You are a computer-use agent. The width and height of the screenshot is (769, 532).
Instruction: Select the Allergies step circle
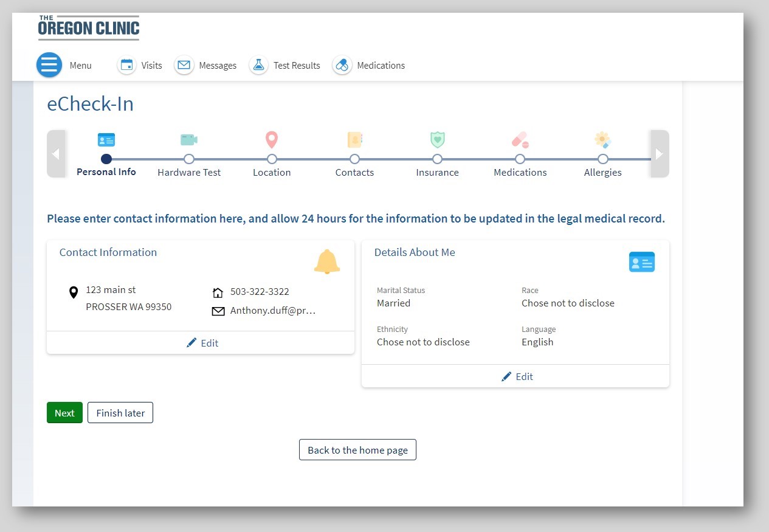click(602, 159)
